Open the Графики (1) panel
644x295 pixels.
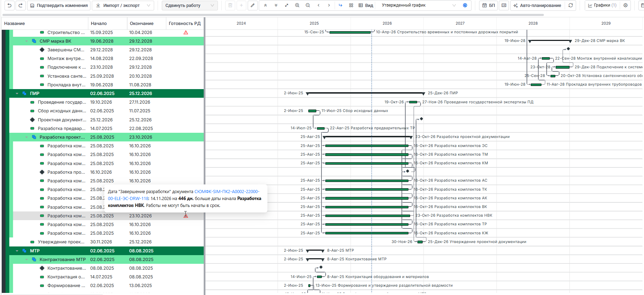pyautogui.click(x=602, y=6)
